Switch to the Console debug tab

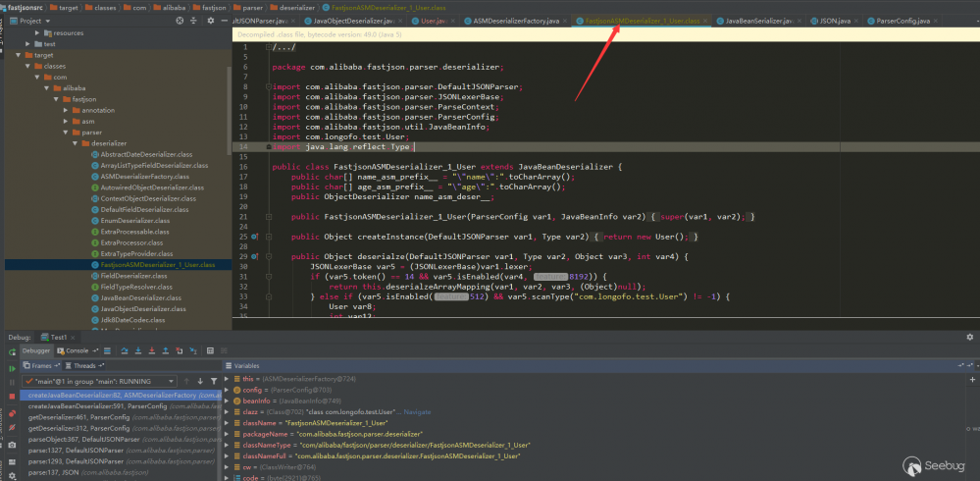[77, 350]
